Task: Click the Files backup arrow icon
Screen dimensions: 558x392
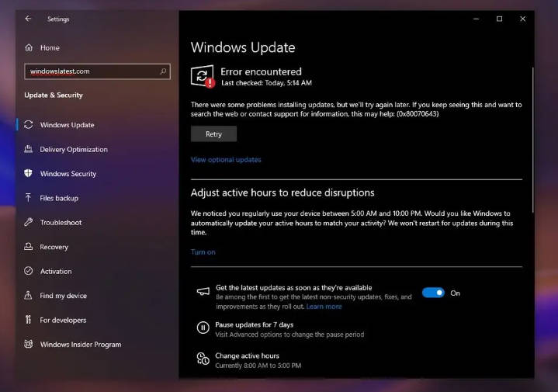Action: pos(29,198)
